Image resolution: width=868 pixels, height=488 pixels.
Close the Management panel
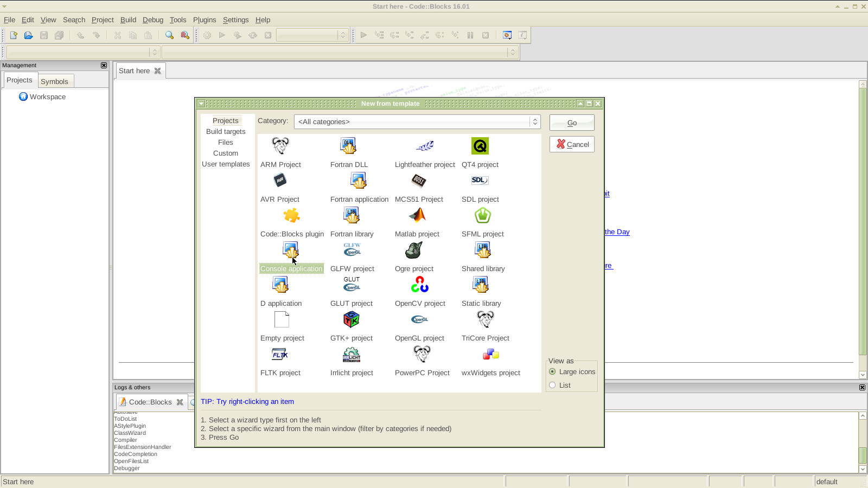click(x=104, y=66)
